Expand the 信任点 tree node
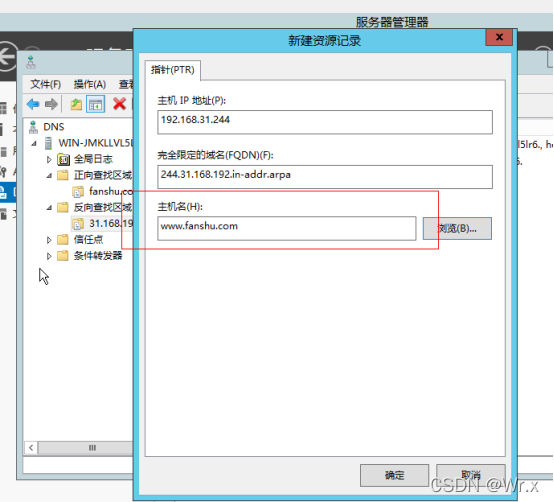The width and height of the screenshot is (554, 502). (x=49, y=240)
